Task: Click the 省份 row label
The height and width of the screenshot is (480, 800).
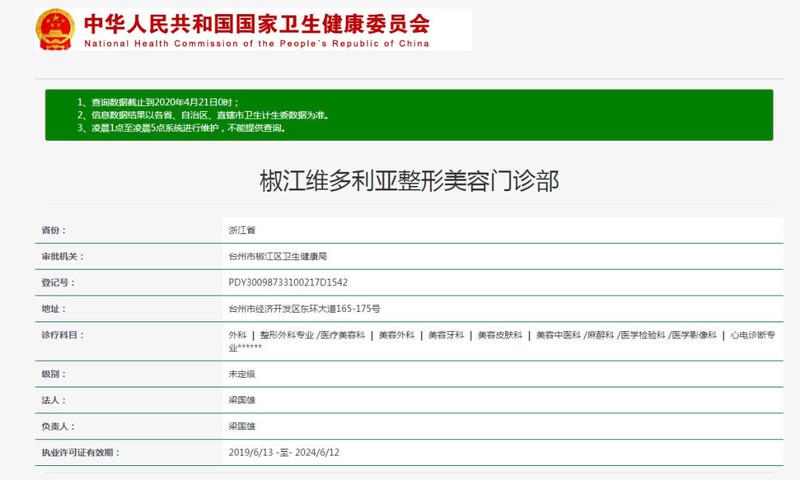Action: point(53,230)
